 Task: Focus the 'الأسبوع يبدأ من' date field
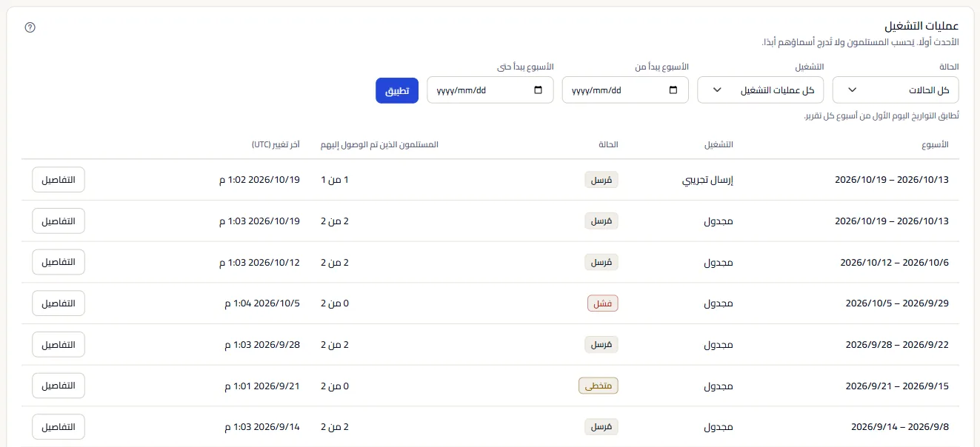tap(625, 90)
